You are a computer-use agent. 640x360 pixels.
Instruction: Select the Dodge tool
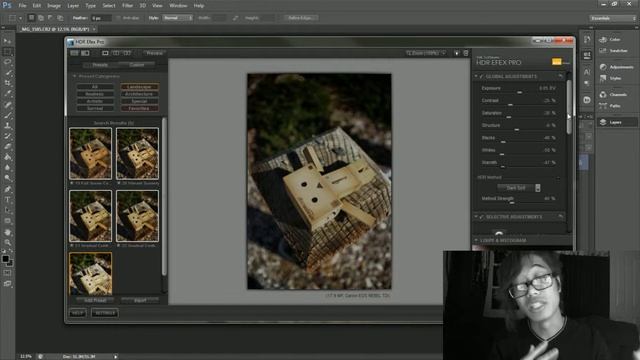[x=7, y=178]
